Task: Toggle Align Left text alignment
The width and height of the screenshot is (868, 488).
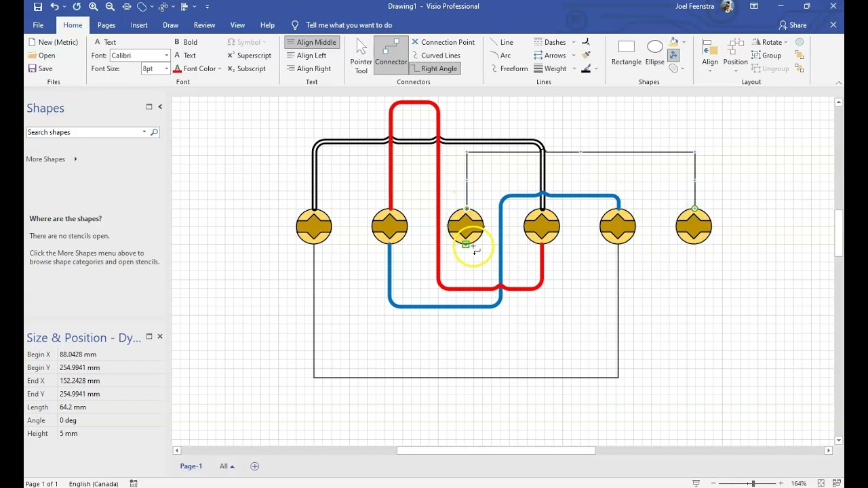Action: point(307,56)
